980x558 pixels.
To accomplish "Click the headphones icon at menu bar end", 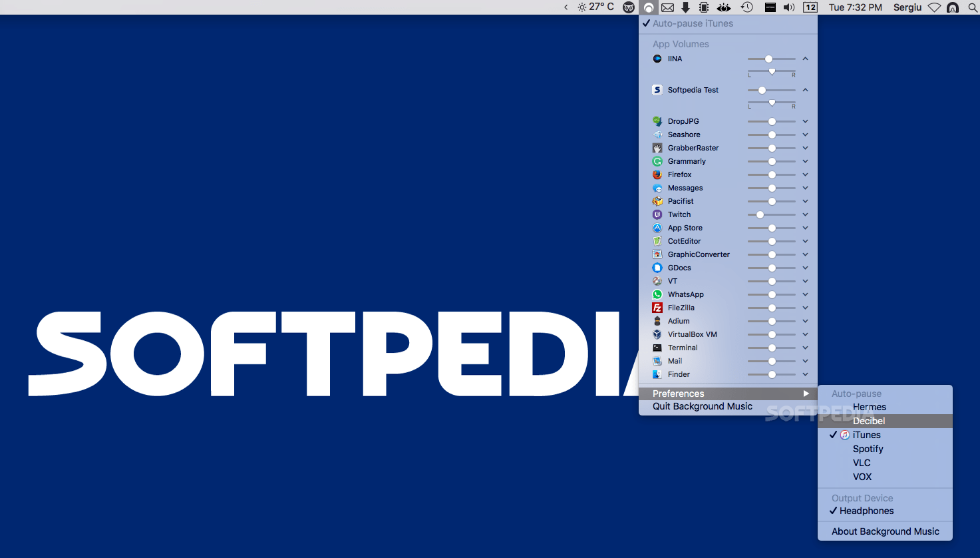I will [953, 7].
